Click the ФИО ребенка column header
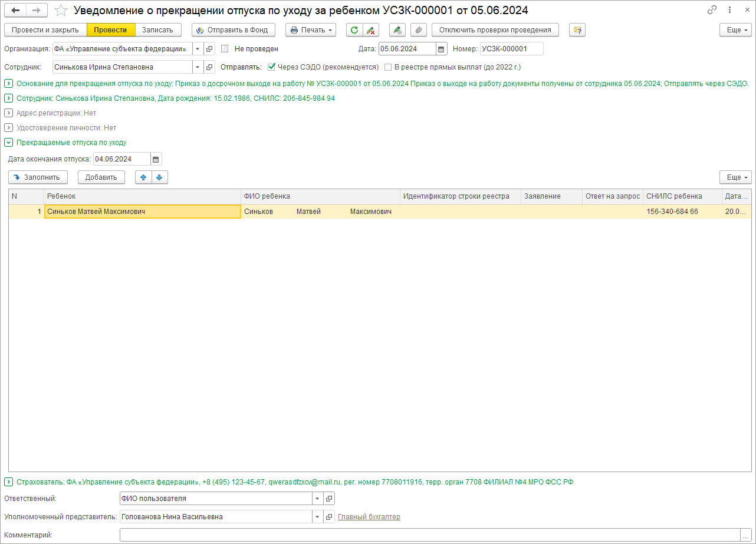The height and width of the screenshot is (544, 756). coord(321,196)
